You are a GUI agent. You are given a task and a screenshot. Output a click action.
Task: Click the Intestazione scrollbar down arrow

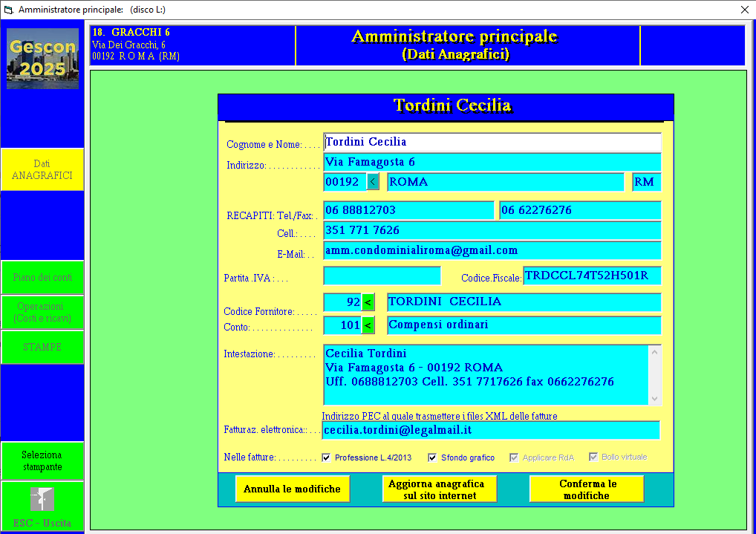pos(654,398)
